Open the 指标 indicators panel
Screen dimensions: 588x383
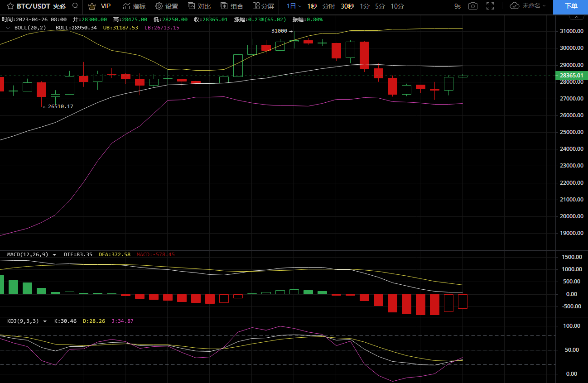coord(134,6)
